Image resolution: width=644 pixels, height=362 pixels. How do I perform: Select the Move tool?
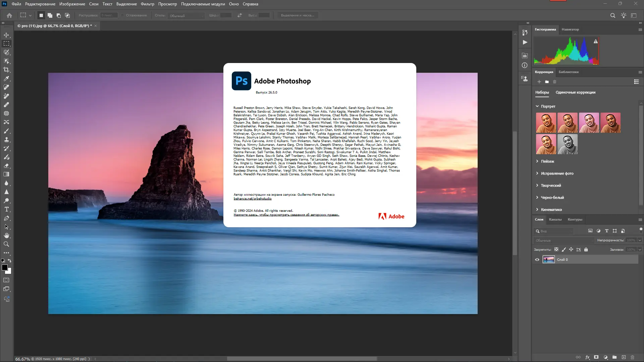6,35
